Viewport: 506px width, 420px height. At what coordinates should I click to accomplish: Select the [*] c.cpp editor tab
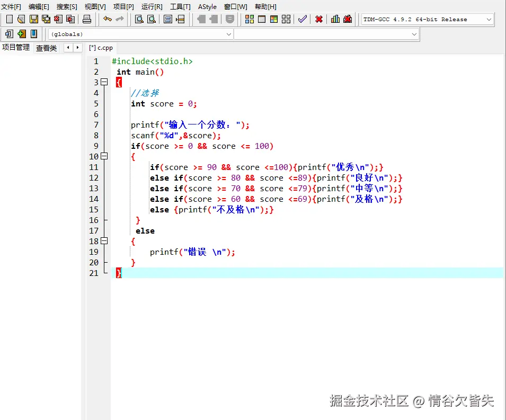[101, 48]
